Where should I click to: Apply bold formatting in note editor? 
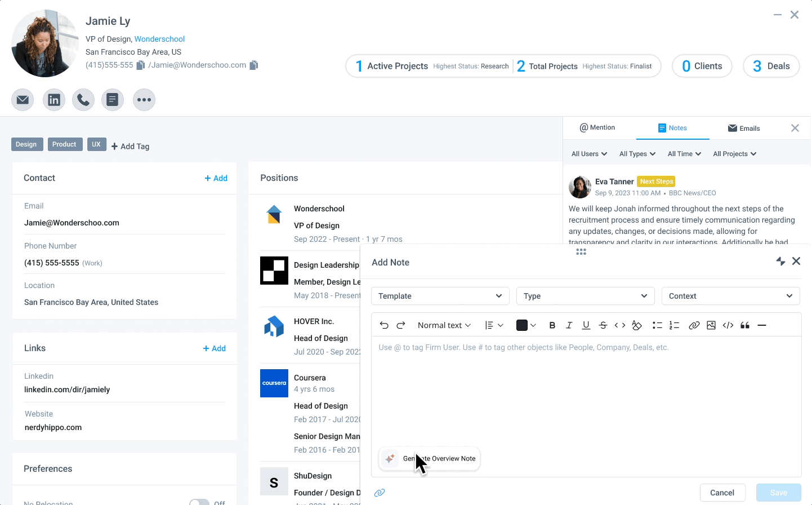(552, 325)
